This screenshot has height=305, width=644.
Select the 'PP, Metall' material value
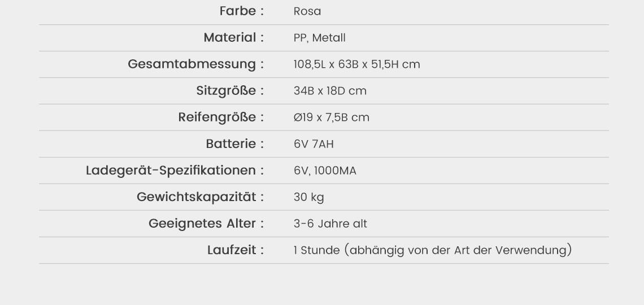pos(319,38)
